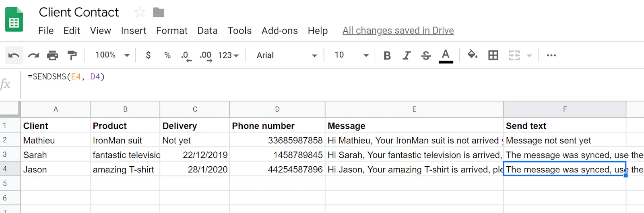Open the text color picker
This screenshot has height=213, width=644.
(446, 56)
